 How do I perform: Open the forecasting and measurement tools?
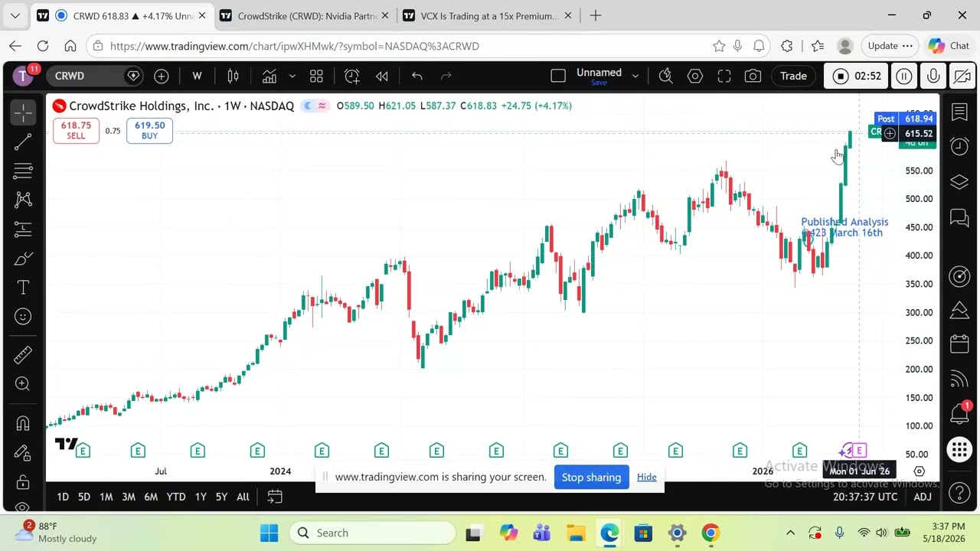[x=23, y=229]
